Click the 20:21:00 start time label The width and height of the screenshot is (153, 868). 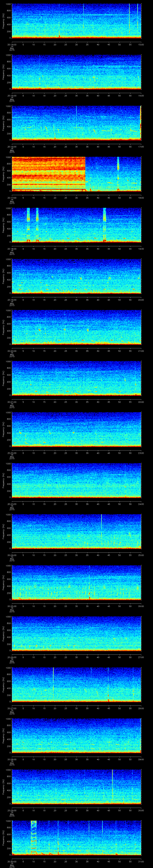12,402
